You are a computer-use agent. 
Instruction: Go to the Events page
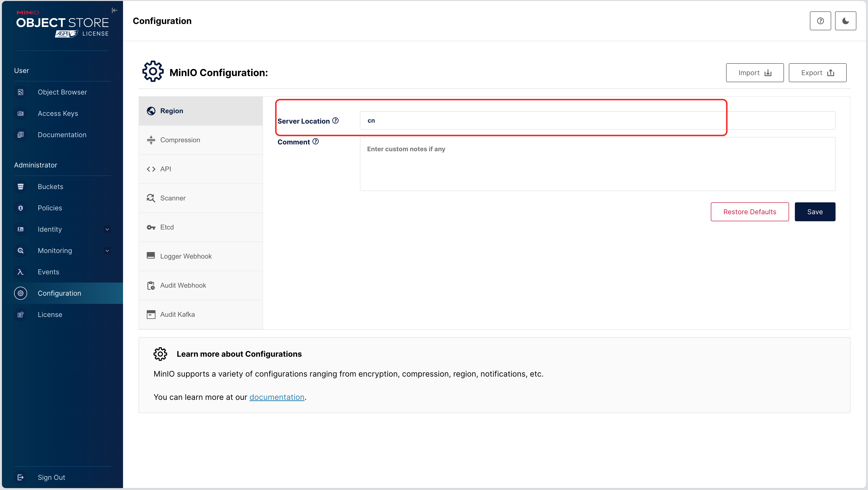click(x=62, y=272)
